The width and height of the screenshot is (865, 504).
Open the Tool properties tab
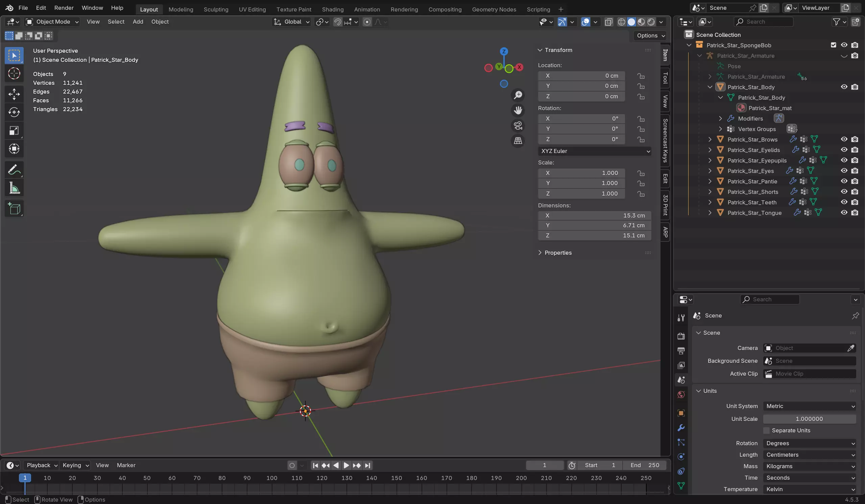pyautogui.click(x=681, y=318)
